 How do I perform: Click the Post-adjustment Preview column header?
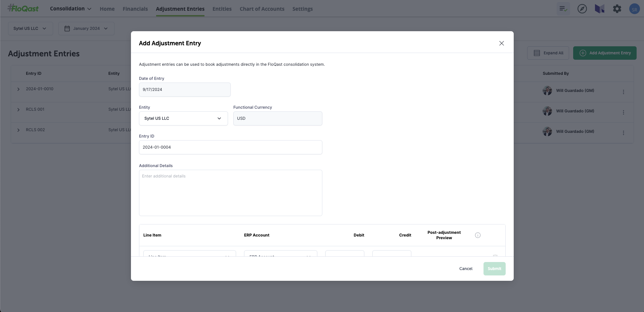444,235
